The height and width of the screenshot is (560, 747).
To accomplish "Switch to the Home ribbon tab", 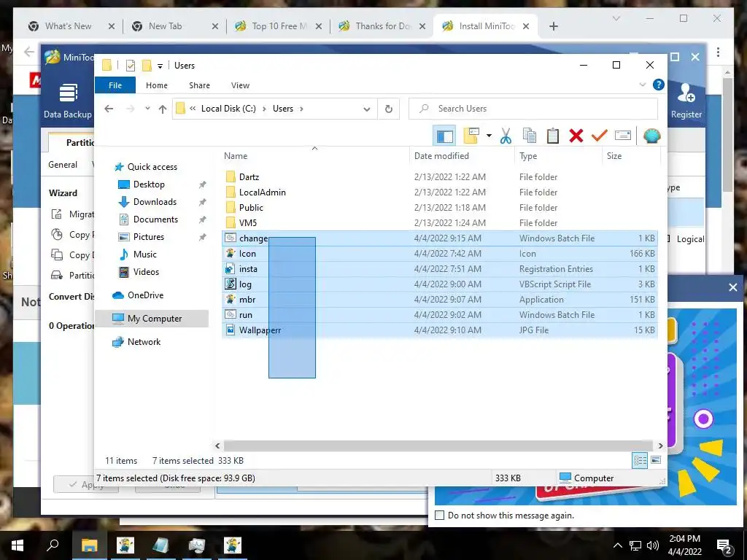I will tap(157, 85).
